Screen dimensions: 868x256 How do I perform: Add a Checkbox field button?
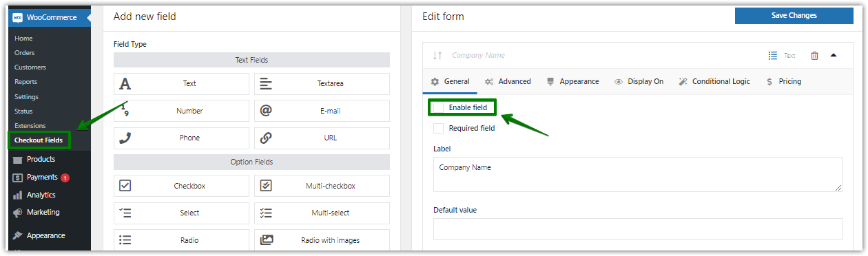(181, 186)
